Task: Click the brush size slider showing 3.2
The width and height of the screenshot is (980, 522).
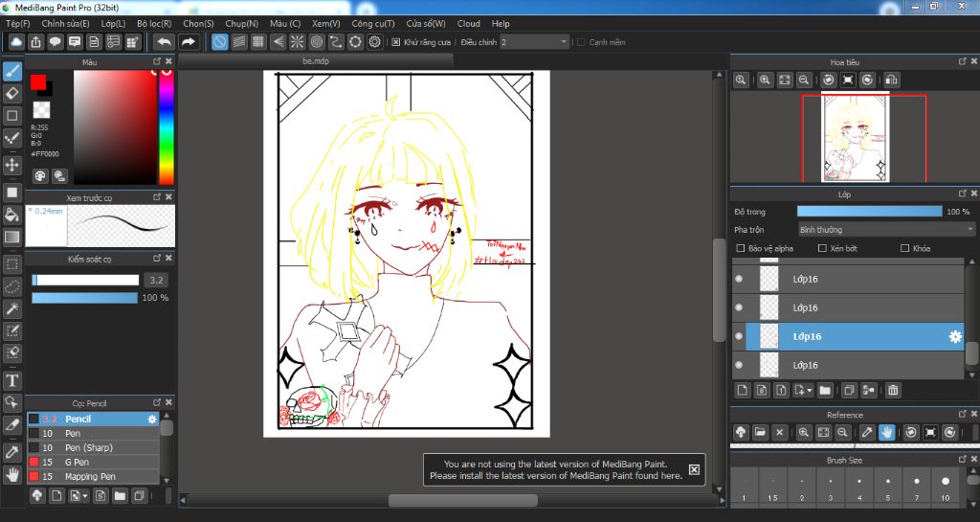Action: pyautogui.click(x=85, y=280)
